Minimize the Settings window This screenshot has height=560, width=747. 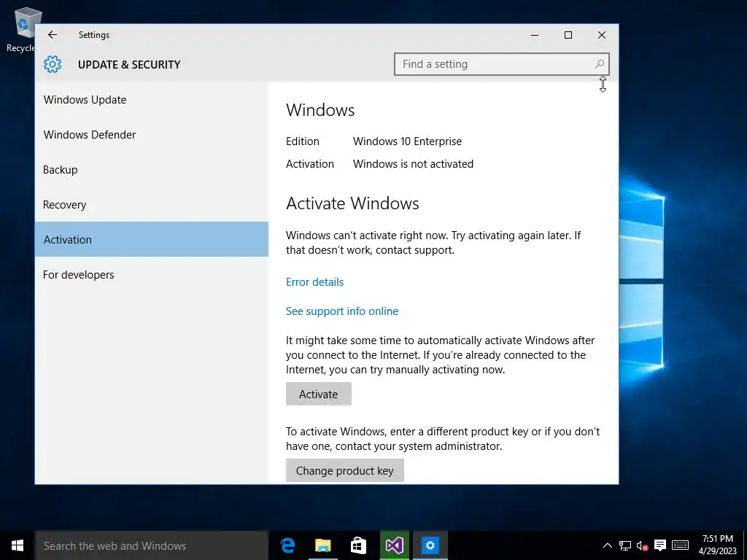[535, 35]
